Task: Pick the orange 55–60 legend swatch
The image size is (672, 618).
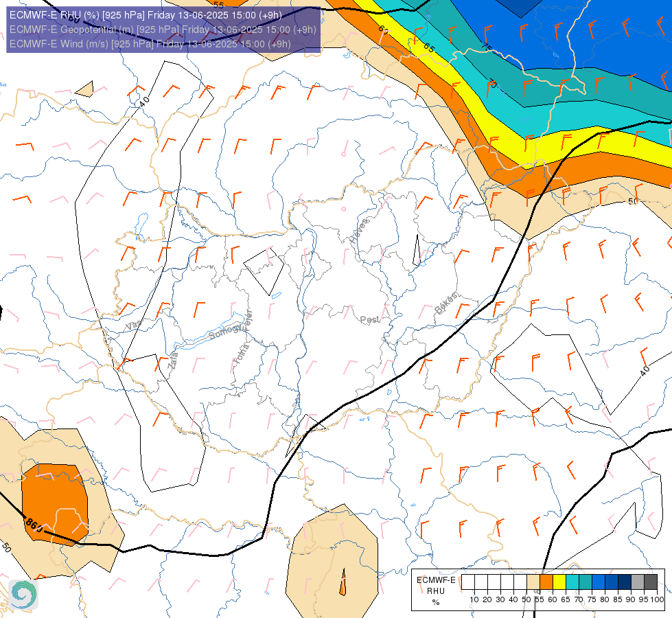Action: click(546, 582)
